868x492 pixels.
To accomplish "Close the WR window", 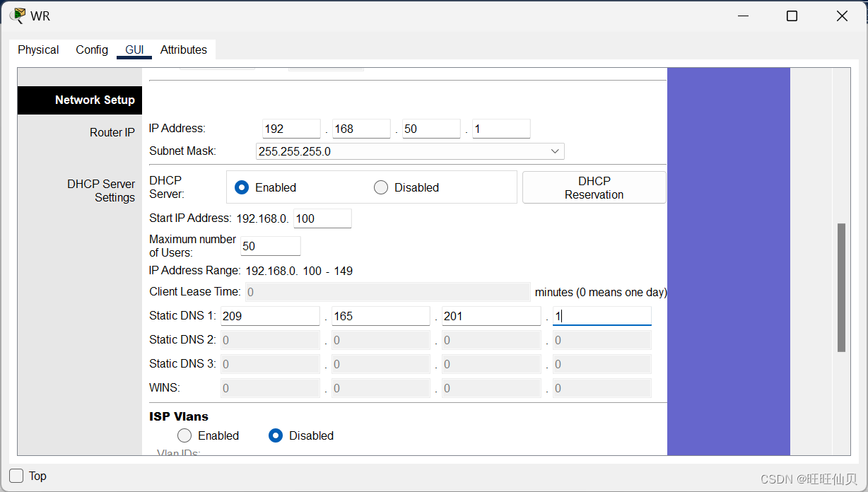I will click(842, 16).
